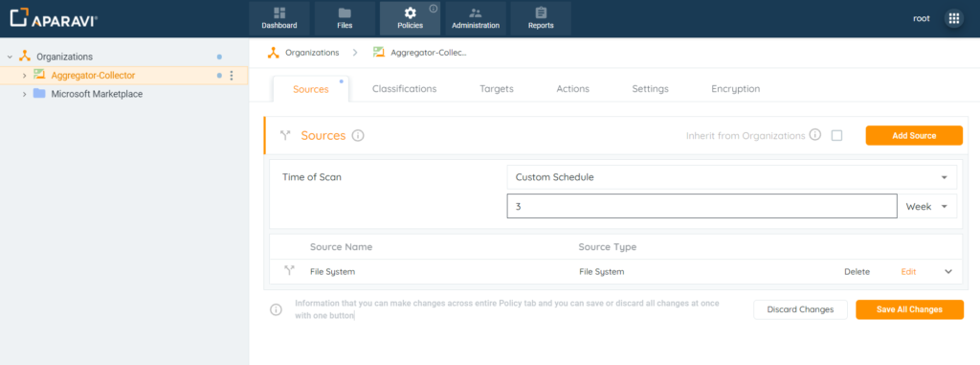
Task: Open the Week unit dropdown
Action: tap(926, 207)
